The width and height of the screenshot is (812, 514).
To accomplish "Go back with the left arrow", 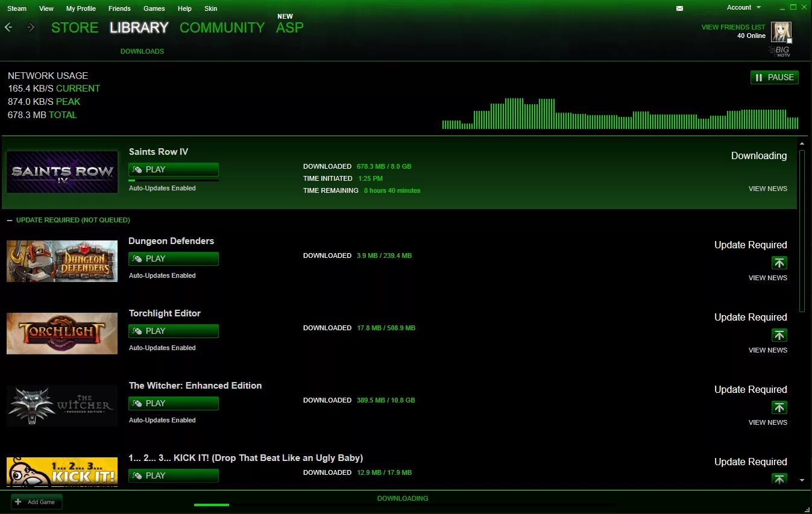I will tap(8, 28).
